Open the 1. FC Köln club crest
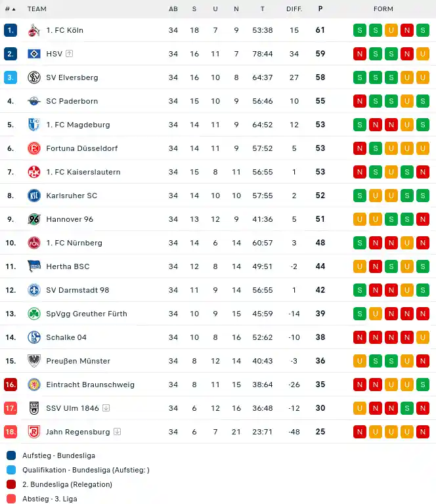The width and height of the screenshot is (436, 504). point(34,30)
